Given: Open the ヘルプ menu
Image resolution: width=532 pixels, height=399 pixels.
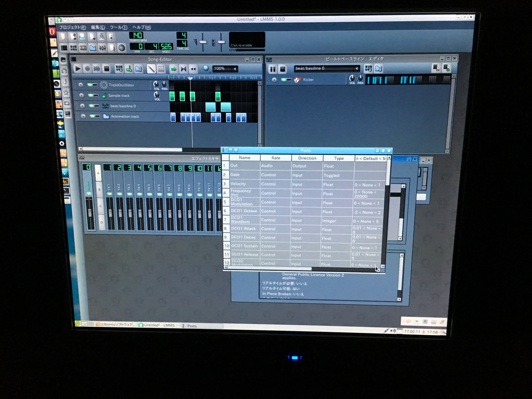Looking at the screenshot, I should pyautogui.click(x=142, y=27).
